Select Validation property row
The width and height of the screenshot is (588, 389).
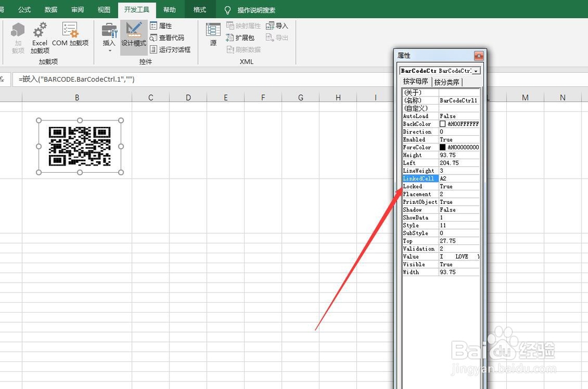point(441,249)
